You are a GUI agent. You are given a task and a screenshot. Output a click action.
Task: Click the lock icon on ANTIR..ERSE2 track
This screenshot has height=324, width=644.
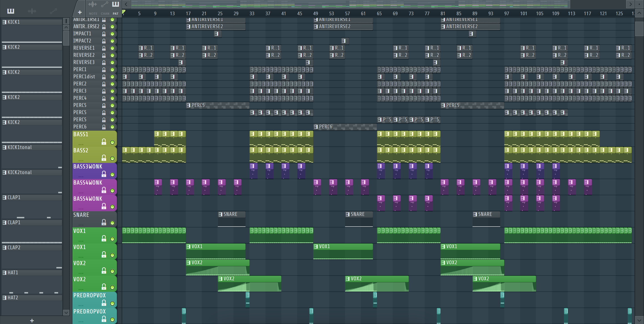pos(104,27)
